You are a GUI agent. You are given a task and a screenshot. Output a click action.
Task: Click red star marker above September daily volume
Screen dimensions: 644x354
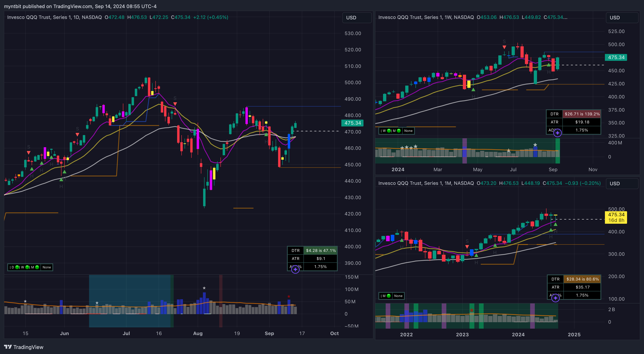coord(289,297)
